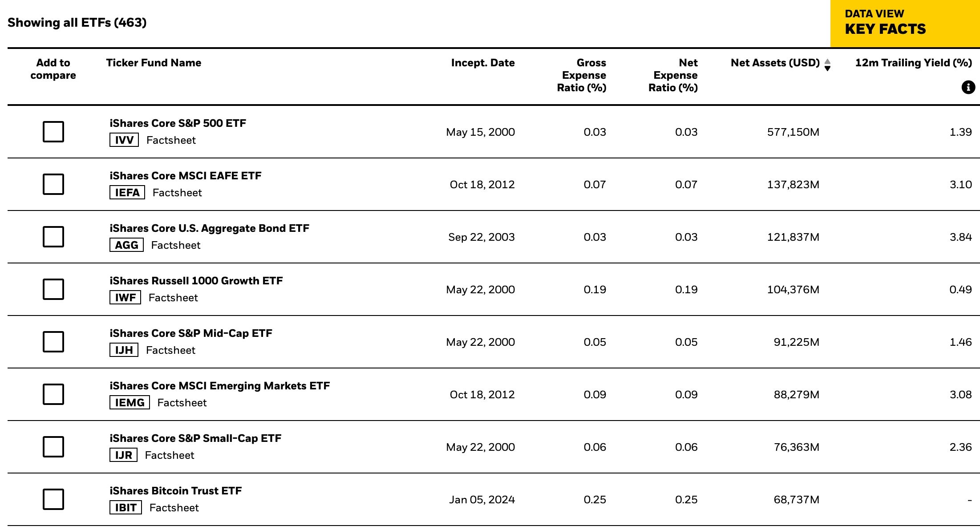Open Factsheet for IJR Small-Cap ETF
This screenshot has height=530, width=980.
[170, 455]
